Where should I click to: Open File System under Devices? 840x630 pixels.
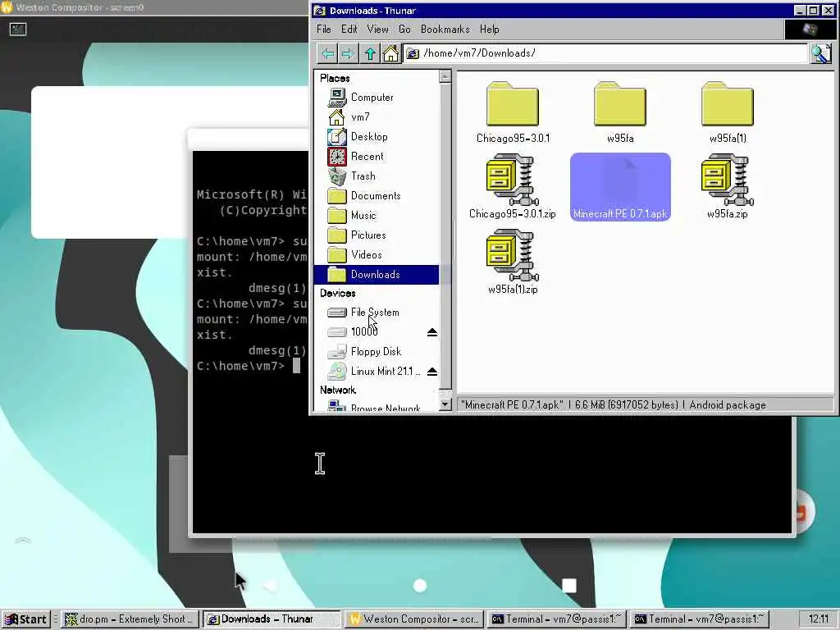tap(376, 312)
